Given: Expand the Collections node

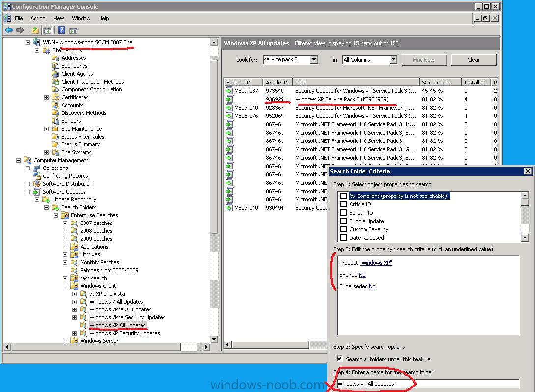Looking at the screenshot, I should [x=28, y=168].
